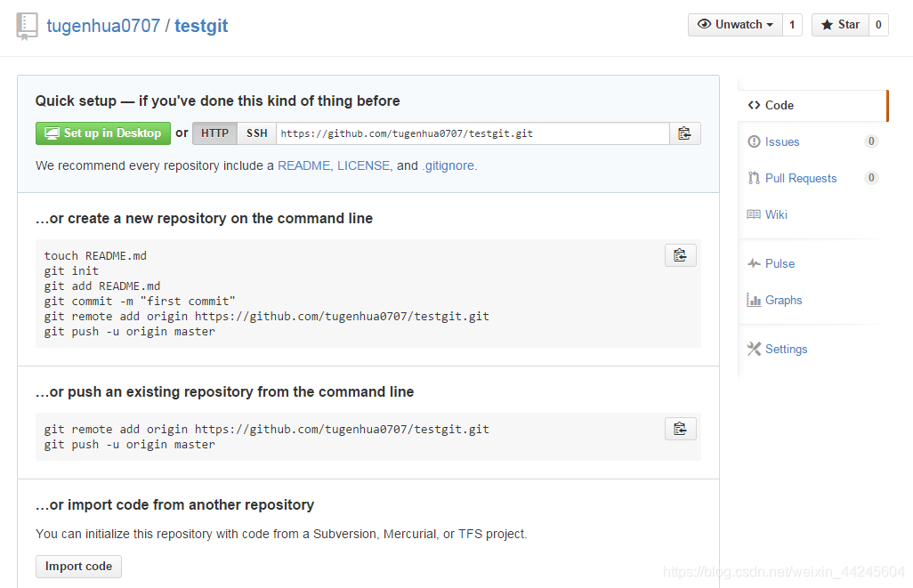This screenshot has height=588, width=913.
Task: Copy the clone URL to clipboard
Action: (684, 133)
